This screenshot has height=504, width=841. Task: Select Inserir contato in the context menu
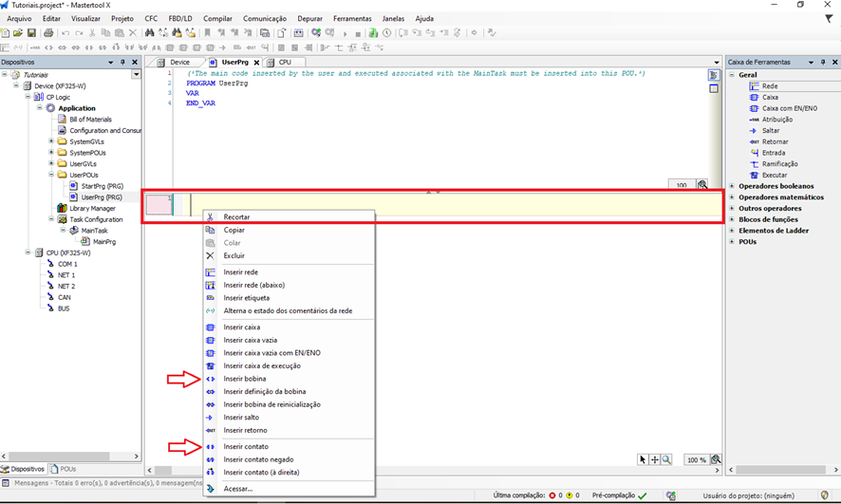pyautogui.click(x=246, y=446)
